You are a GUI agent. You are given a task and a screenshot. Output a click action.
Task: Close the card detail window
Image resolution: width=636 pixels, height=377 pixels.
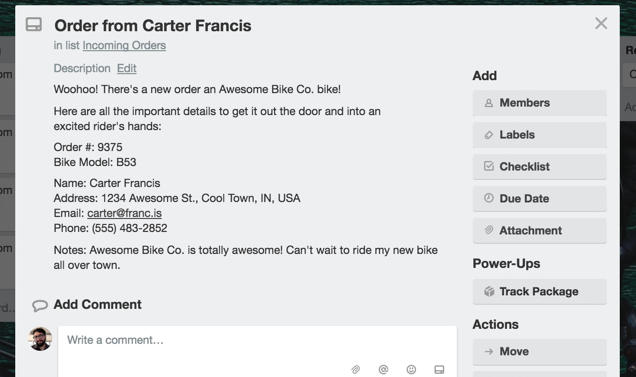(x=601, y=23)
